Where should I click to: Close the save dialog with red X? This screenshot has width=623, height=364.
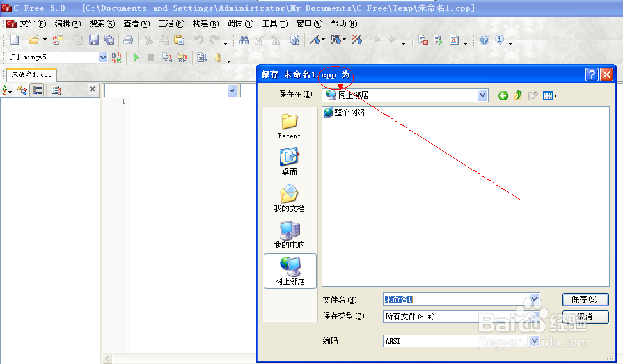[x=607, y=74]
